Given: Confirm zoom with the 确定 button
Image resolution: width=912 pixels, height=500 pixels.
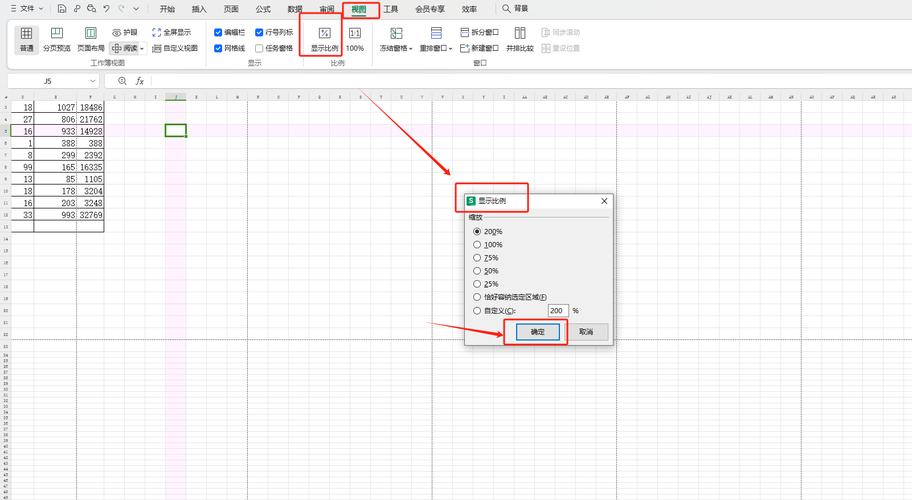Looking at the screenshot, I should click(x=537, y=332).
